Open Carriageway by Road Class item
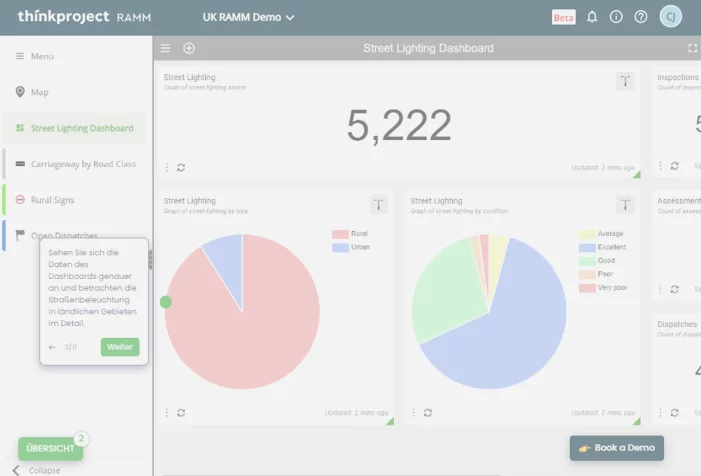 pyautogui.click(x=82, y=164)
